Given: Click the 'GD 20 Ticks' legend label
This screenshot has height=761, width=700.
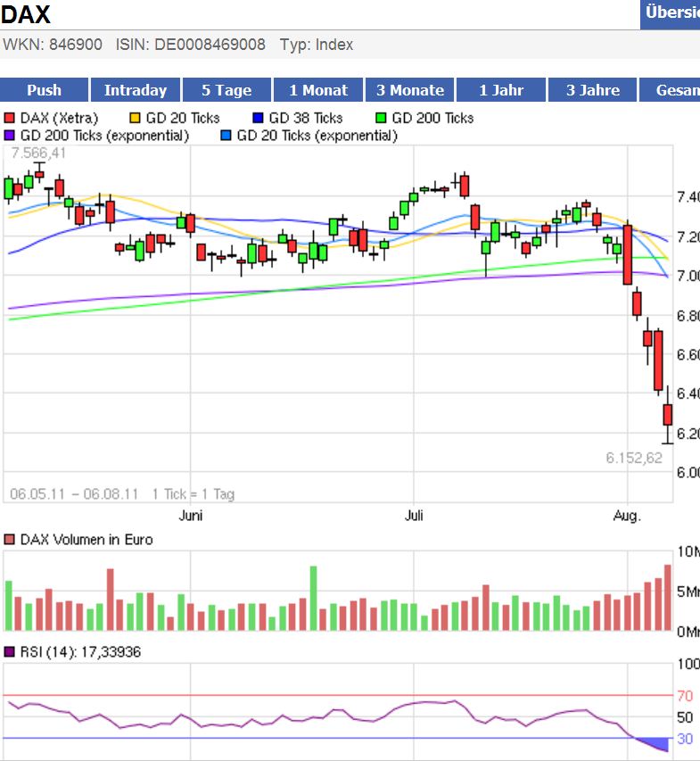Looking at the screenshot, I should point(183,118).
